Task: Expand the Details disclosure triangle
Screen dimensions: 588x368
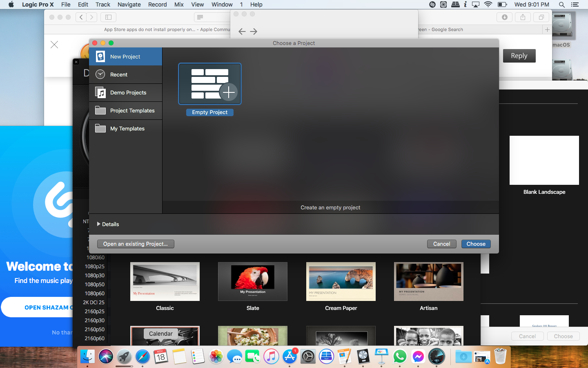Action: [98, 224]
